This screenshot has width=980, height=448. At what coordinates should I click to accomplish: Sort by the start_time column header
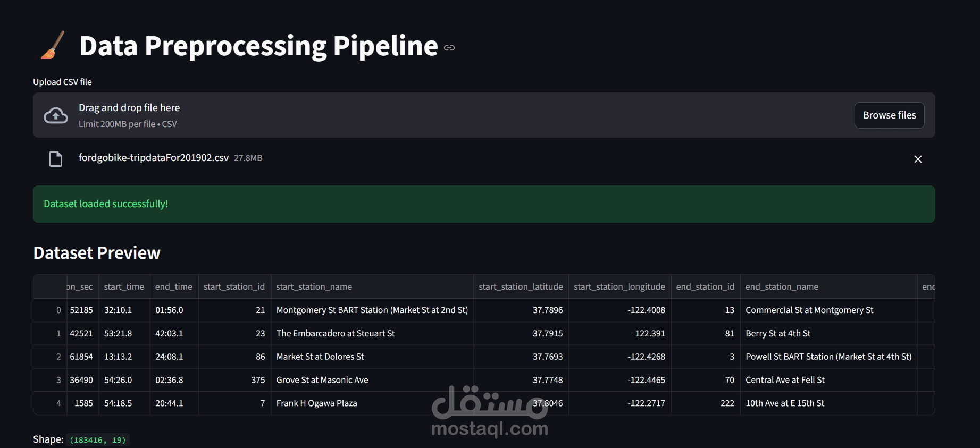click(x=124, y=286)
